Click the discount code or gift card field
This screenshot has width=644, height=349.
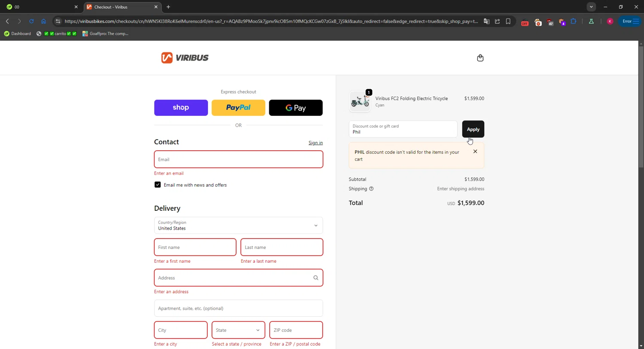pos(403,129)
